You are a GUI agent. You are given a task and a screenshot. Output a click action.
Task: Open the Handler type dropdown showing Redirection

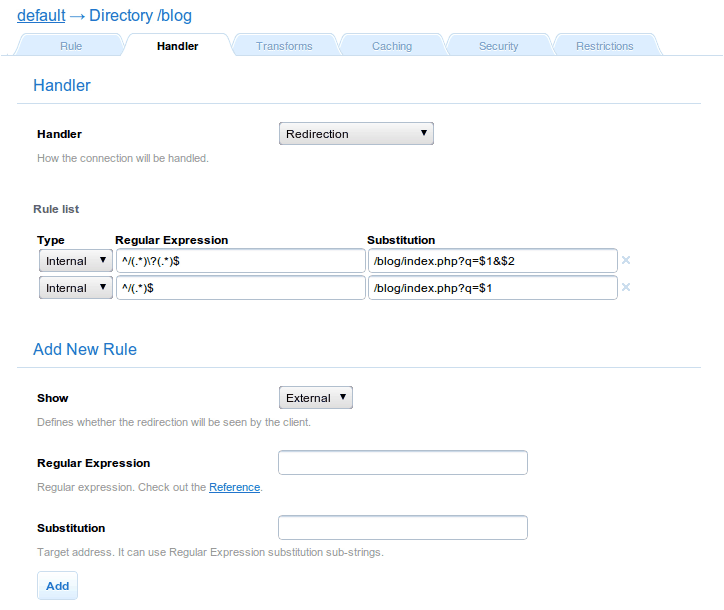356,134
